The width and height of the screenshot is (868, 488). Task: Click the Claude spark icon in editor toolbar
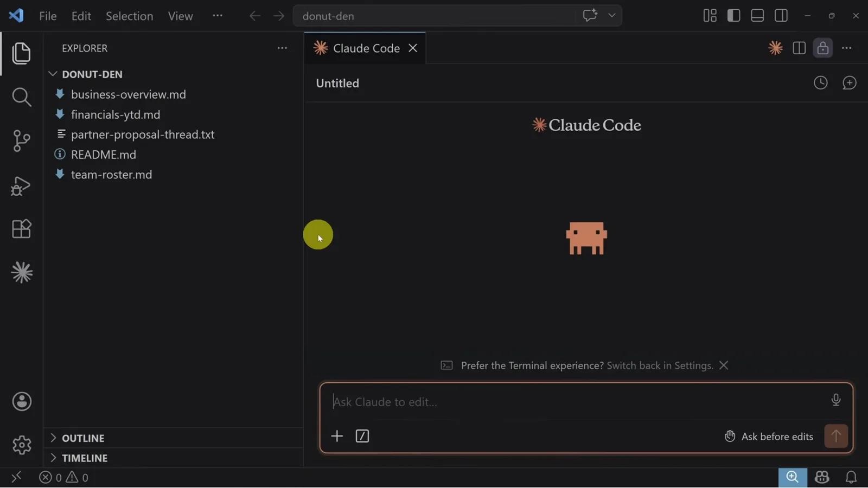click(x=776, y=48)
